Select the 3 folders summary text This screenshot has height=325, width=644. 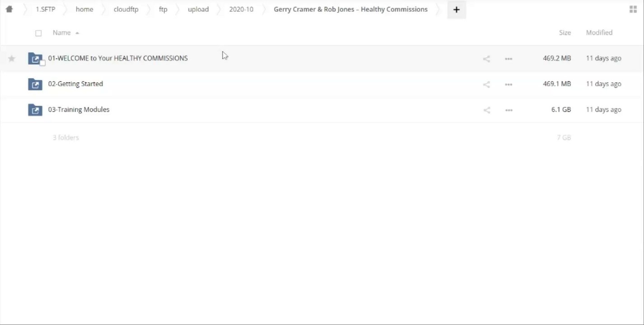coord(65,138)
